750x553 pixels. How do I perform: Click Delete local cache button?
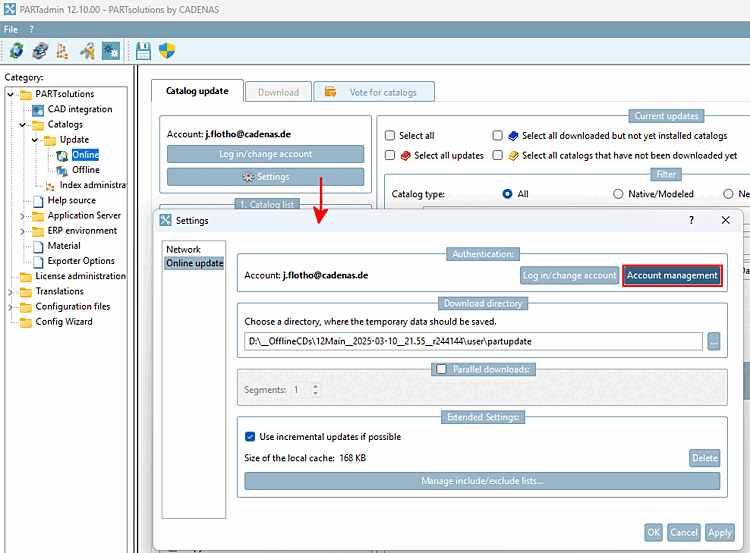pyautogui.click(x=705, y=458)
